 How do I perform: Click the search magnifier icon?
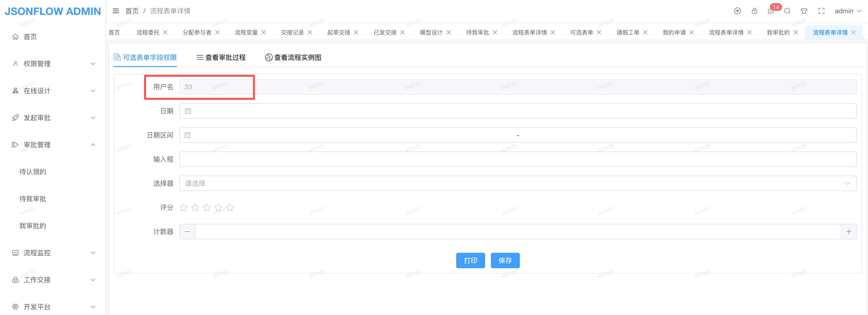pyautogui.click(x=787, y=11)
